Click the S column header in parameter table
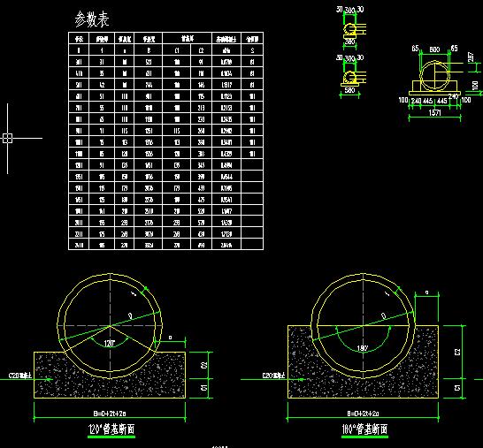Viewport: 483px width, 448px height. point(252,50)
